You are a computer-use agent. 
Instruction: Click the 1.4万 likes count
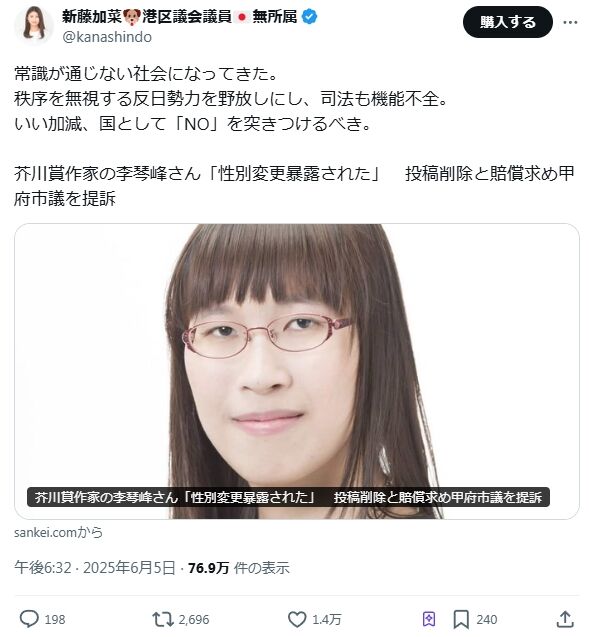click(327, 620)
